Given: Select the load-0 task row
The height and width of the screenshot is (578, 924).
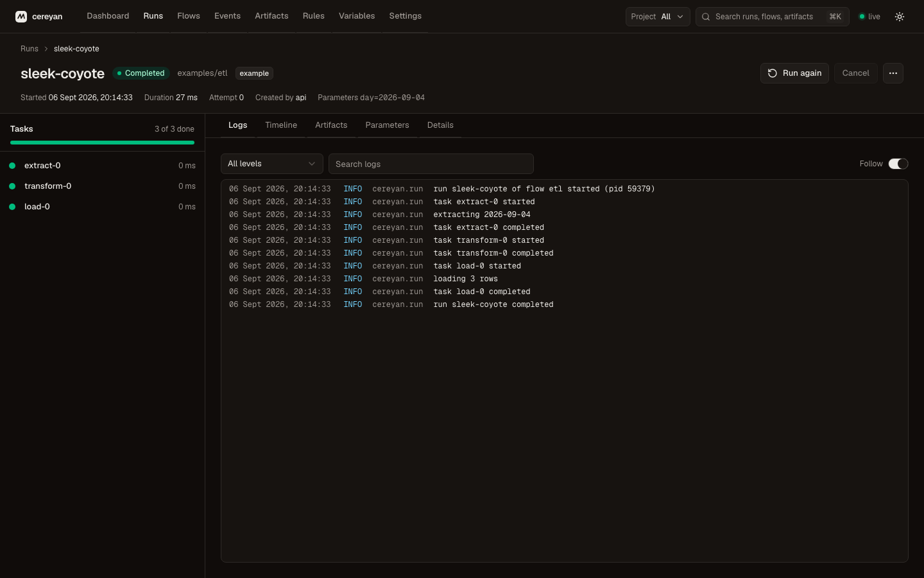Looking at the screenshot, I should click(102, 207).
